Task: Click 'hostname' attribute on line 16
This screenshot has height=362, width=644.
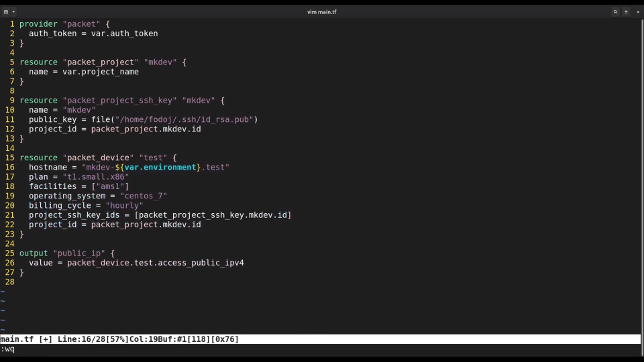Action: [x=48, y=168]
